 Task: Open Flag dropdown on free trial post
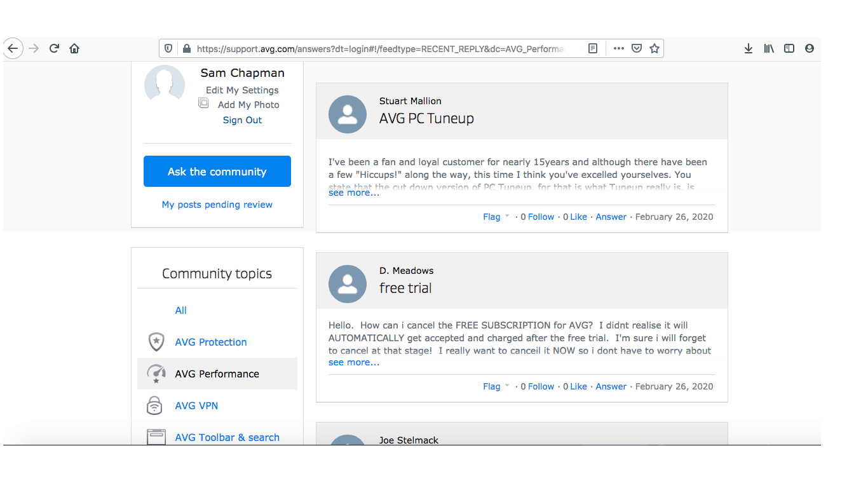(x=496, y=386)
